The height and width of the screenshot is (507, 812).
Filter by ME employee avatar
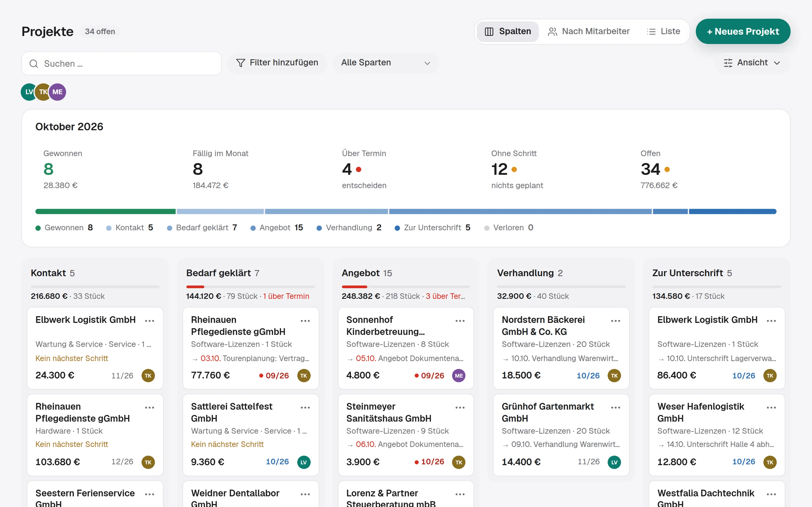57,92
